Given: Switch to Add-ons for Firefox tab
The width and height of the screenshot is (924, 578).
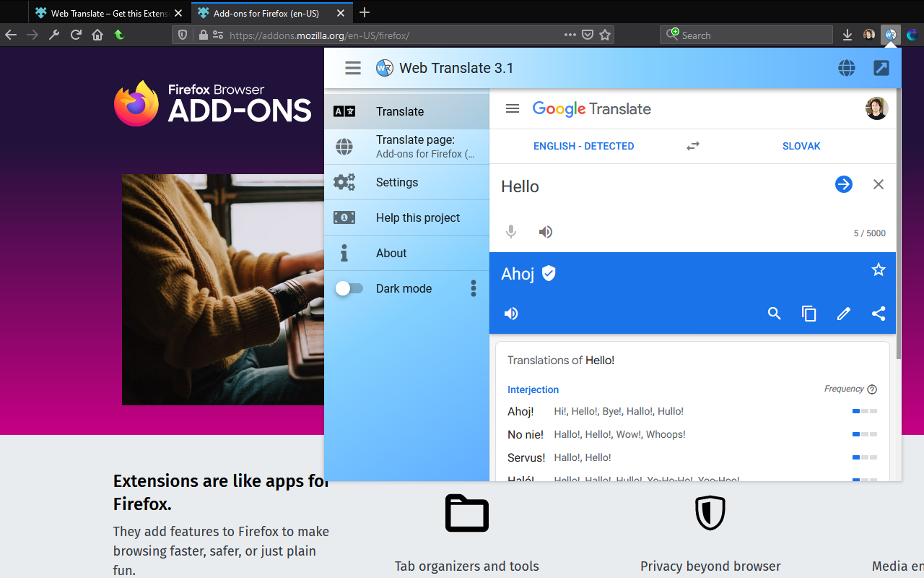Looking at the screenshot, I should click(271, 13).
